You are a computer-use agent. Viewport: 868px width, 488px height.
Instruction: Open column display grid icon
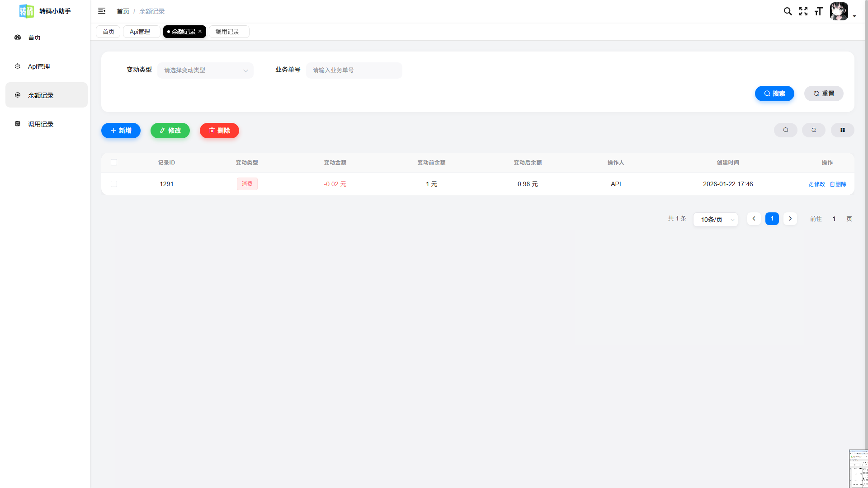pyautogui.click(x=843, y=130)
